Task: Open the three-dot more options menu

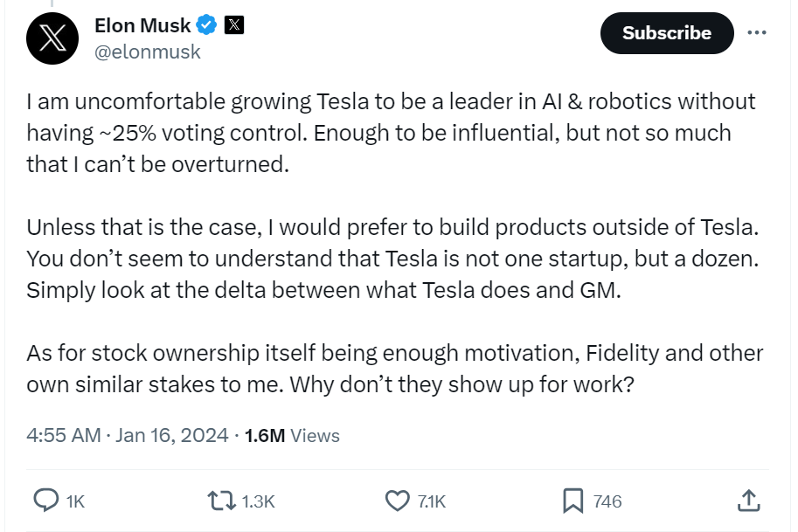Action: click(x=757, y=33)
